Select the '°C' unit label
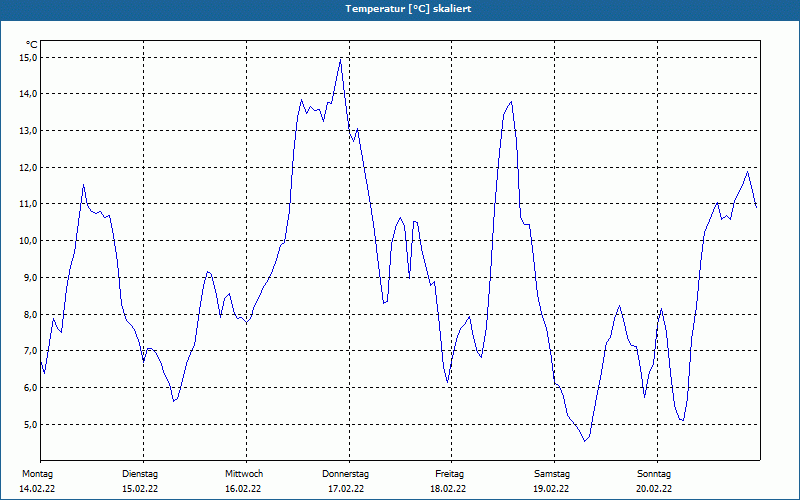This screenshot has width=800, height=500. [32, 45]
